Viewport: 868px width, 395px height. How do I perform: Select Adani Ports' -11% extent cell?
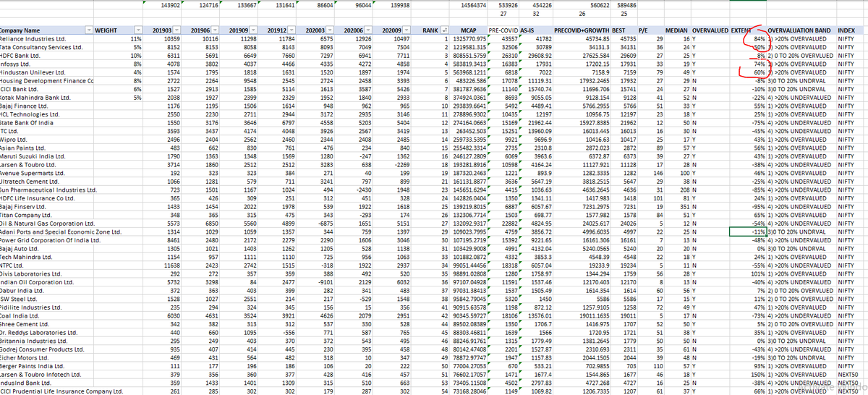pos(748,231)
